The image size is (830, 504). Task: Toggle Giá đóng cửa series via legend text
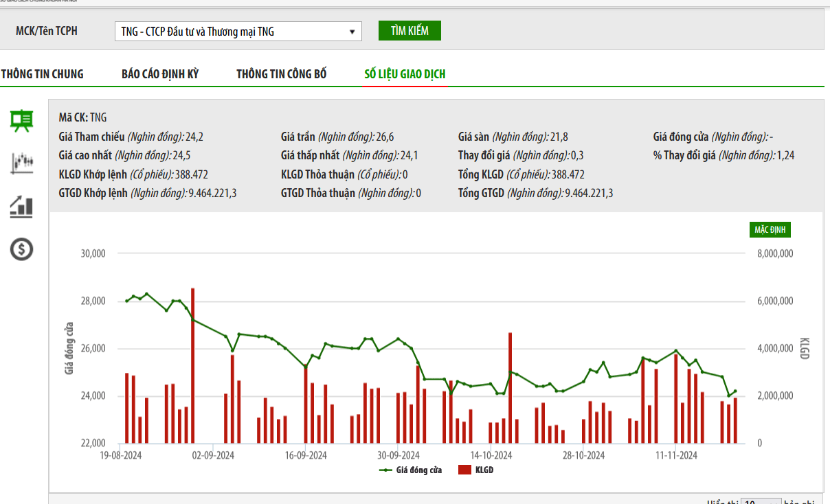pyautogui.click(x=418, y=470)
